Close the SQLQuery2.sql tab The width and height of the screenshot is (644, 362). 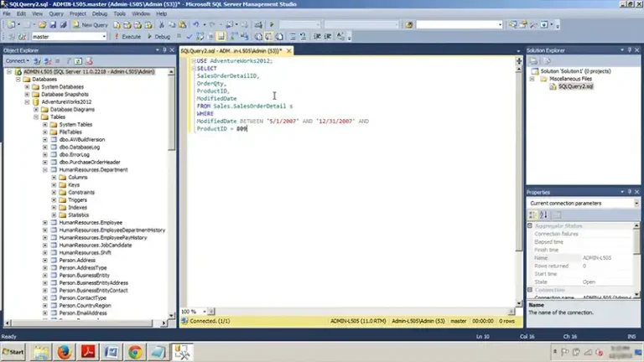(x=289, y=51)
